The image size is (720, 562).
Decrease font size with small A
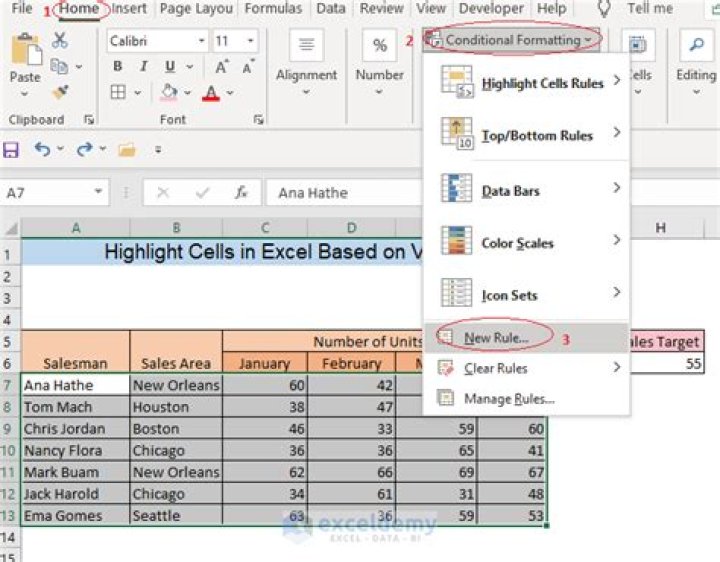pos(248,67)
